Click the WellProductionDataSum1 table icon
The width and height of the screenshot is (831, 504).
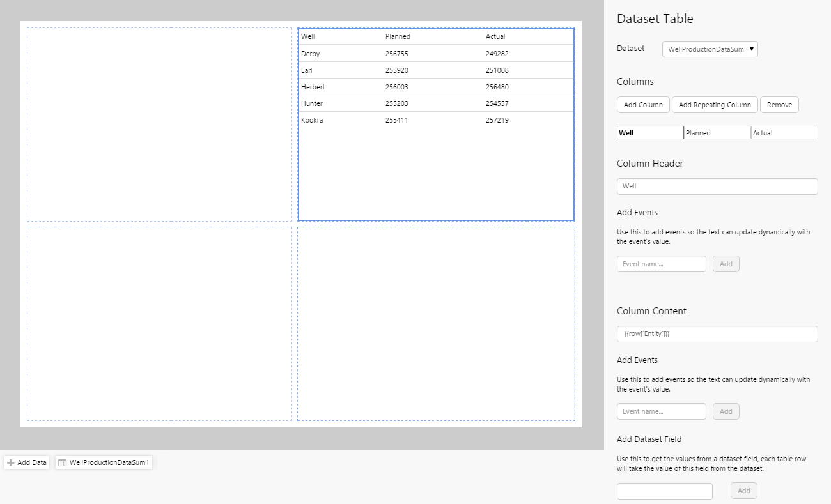63,462
